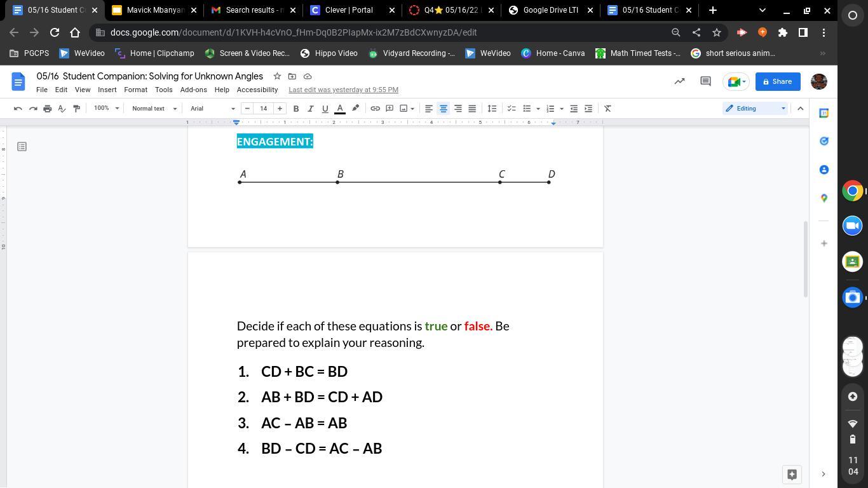Open the 100% zoom dropdown
Viewport: 868px width, 488px height.
click(106, 109)
